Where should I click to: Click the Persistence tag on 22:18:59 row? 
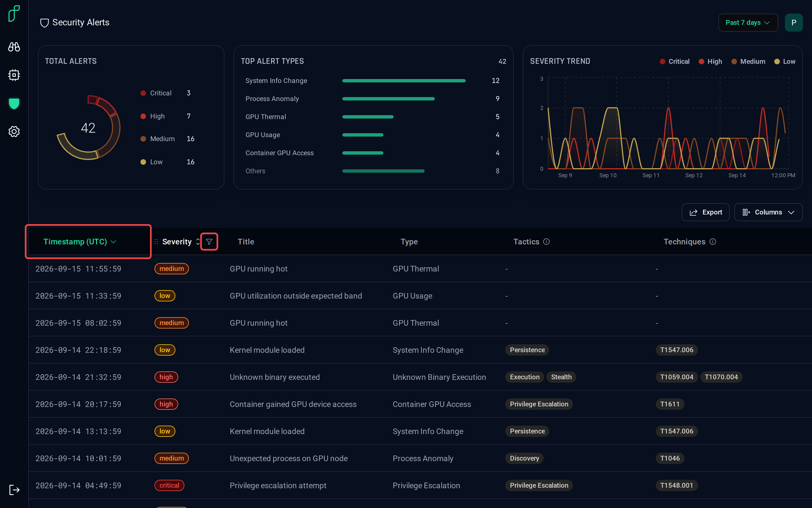point(527,350)
